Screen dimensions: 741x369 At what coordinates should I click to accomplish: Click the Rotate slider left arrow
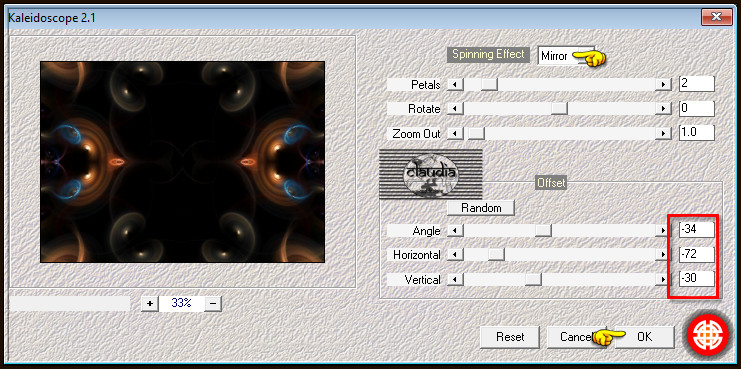click(x=455, y=109)
